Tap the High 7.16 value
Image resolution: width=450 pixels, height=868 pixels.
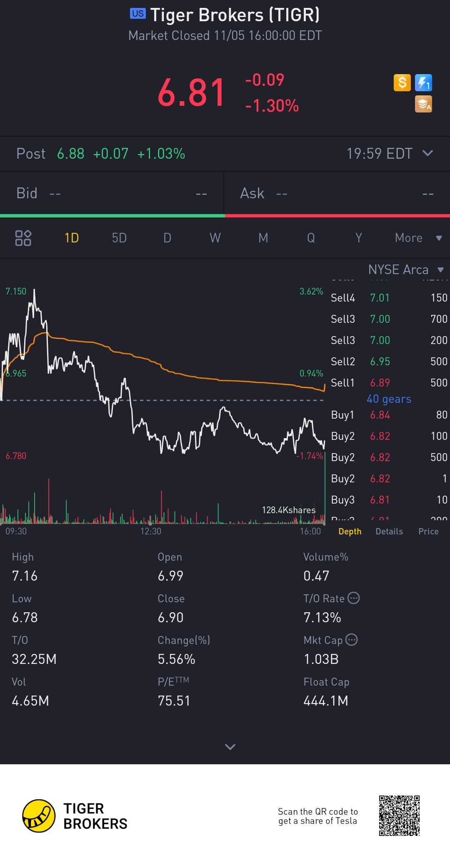point(25,576)
